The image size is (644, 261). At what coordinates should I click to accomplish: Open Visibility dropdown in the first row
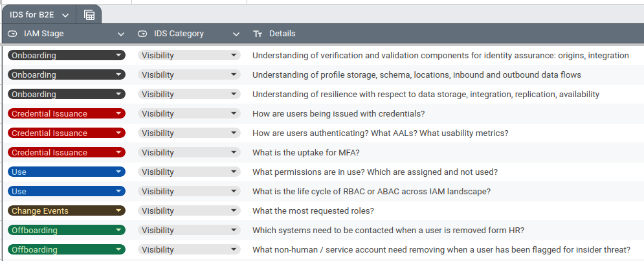[189, 56]
